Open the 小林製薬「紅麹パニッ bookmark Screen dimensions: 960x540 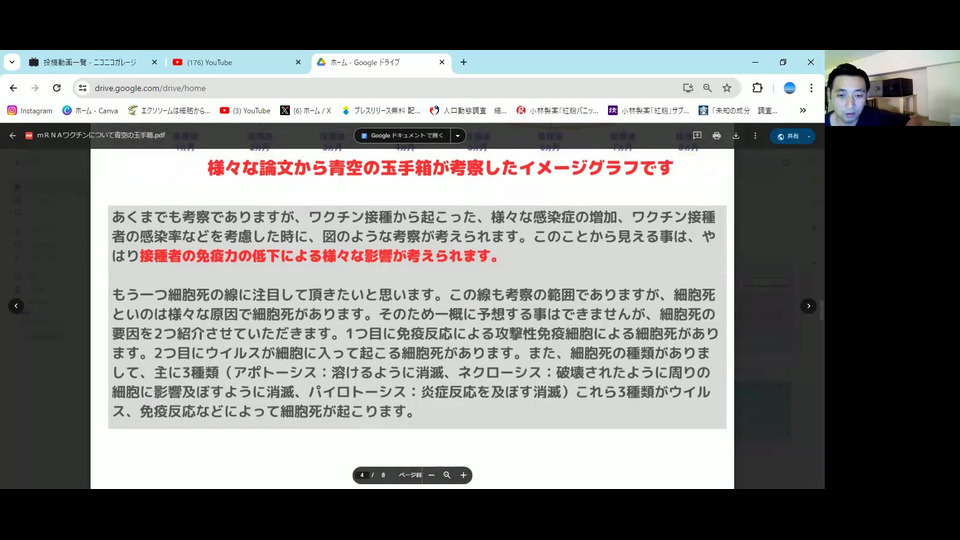click(558, 111)
